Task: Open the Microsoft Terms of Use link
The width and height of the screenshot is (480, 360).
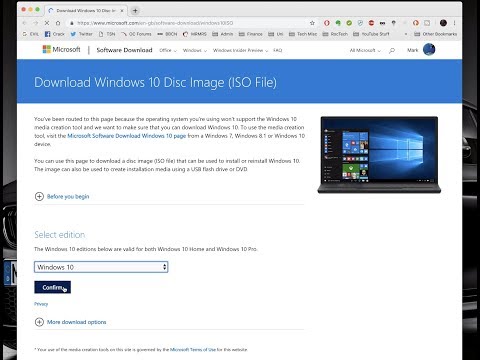Action: (193, 350)
